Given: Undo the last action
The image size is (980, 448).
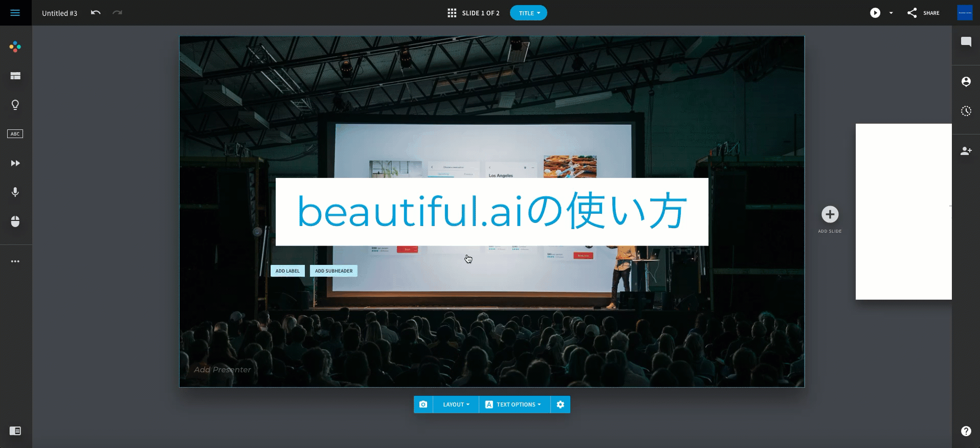Looking at the screenshot, I should 96,13.
